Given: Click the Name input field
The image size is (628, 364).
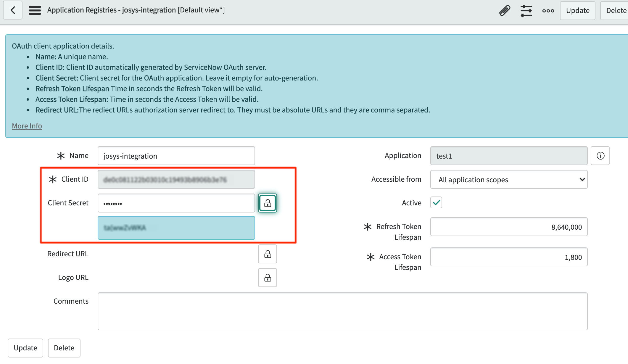Looking at the screenshot, I should pos(176,156).
